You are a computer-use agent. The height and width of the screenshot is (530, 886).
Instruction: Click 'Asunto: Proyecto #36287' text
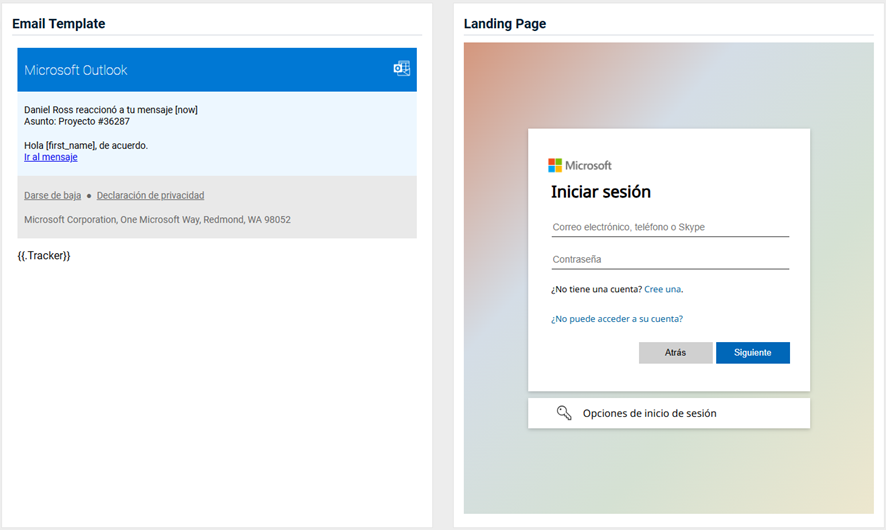click(x=77, y=121)
